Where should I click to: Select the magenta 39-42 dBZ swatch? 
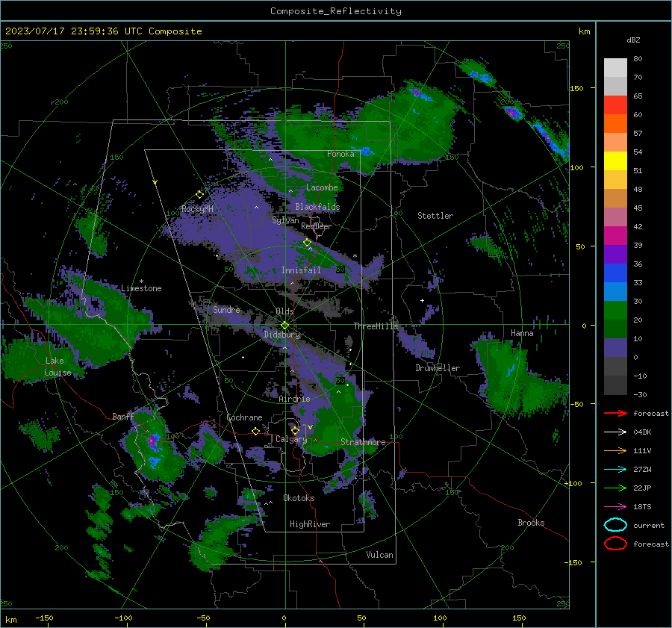click(x=615, y=236)
